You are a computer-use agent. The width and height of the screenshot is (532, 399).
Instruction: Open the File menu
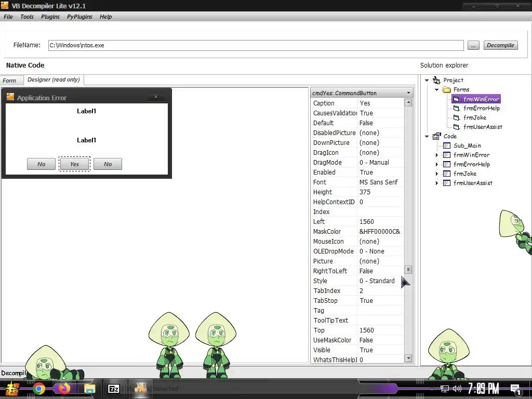(8, 17)
